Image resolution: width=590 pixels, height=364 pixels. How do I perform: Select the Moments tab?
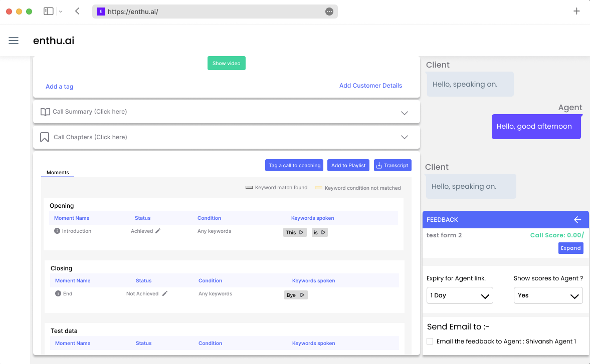[58, 173]
